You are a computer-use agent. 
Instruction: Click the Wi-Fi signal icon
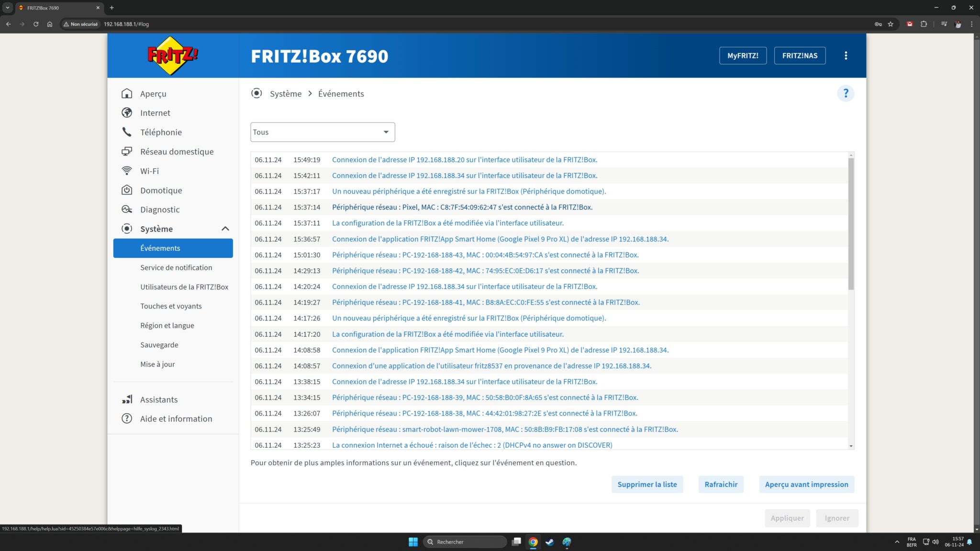(x=127, y=171)
